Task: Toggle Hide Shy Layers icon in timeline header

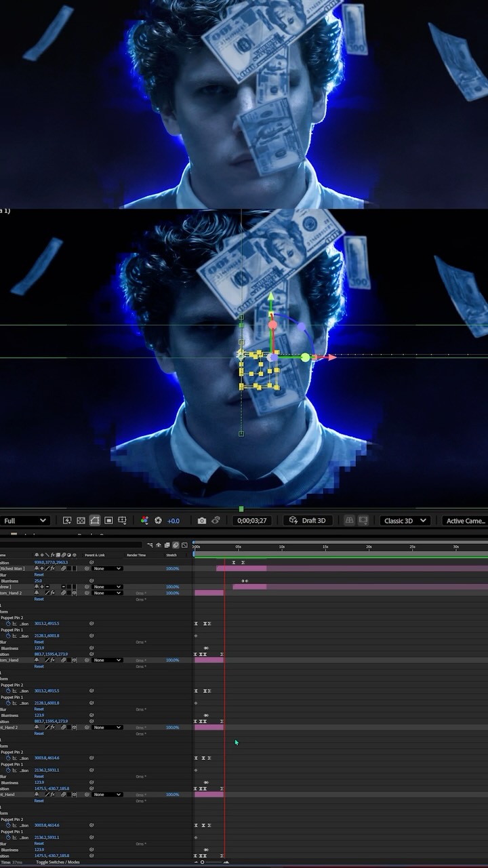Action: 159,545
